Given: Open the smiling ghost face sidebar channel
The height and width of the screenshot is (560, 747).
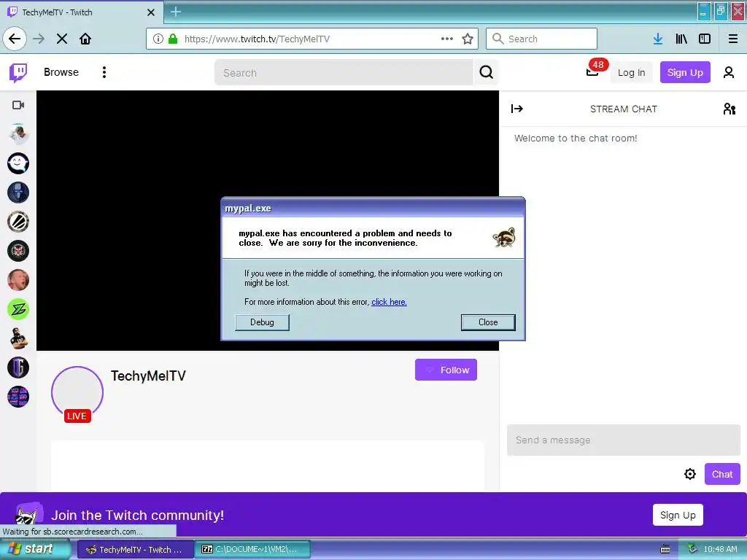Looking at the screenshot, I should 18,163.
